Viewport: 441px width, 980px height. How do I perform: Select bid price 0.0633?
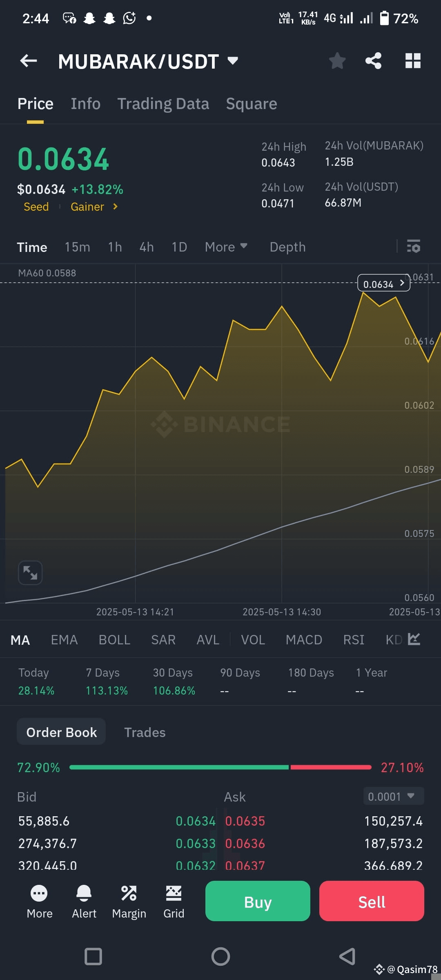tap(196, 844)
